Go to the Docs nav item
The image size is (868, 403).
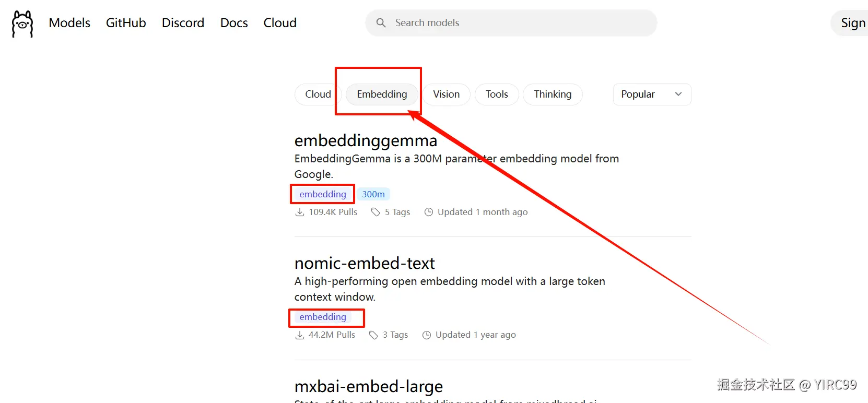[x=234, y=23]
